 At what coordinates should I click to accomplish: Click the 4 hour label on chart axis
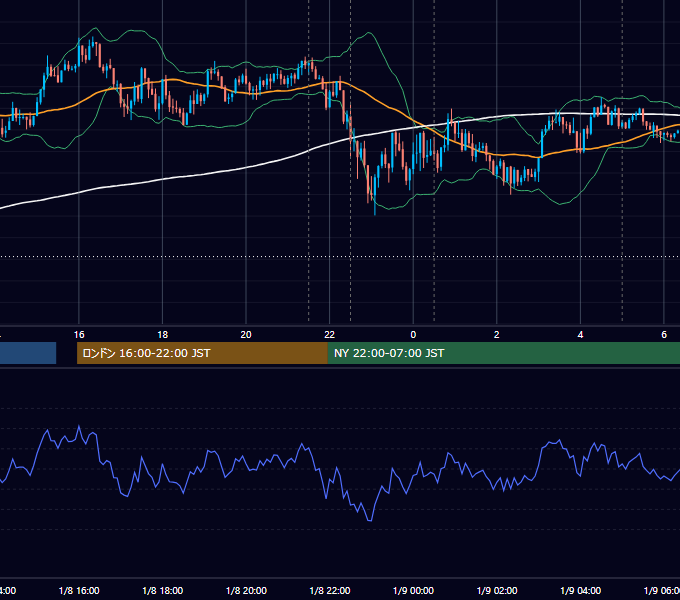coord(580,335)
